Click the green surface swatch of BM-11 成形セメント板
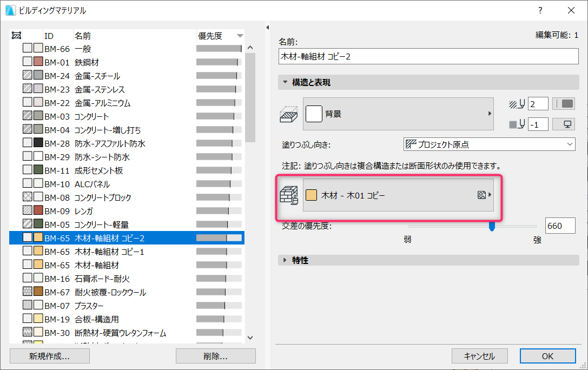Image resolution: width=588 pixels, height=370 pixels. 38,169
